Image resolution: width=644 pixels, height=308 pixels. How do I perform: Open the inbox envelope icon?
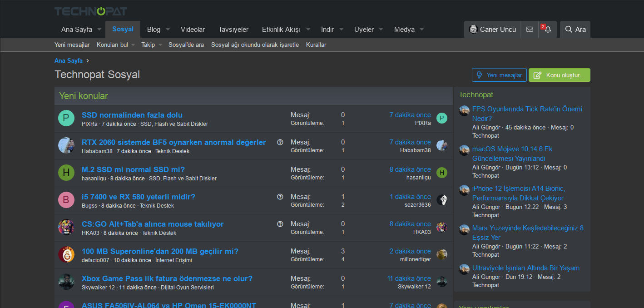530,29
